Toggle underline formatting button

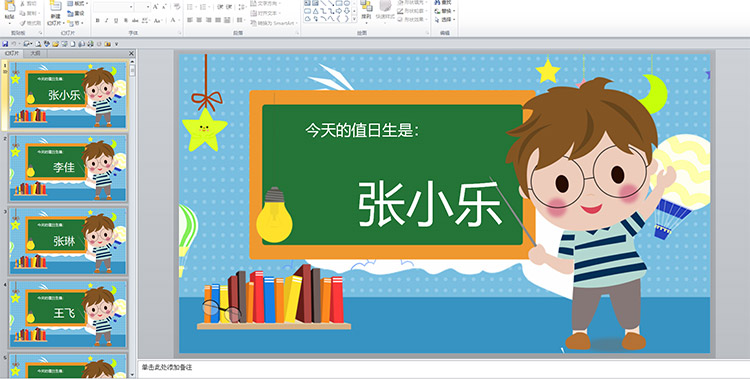[x=116, y=20]
